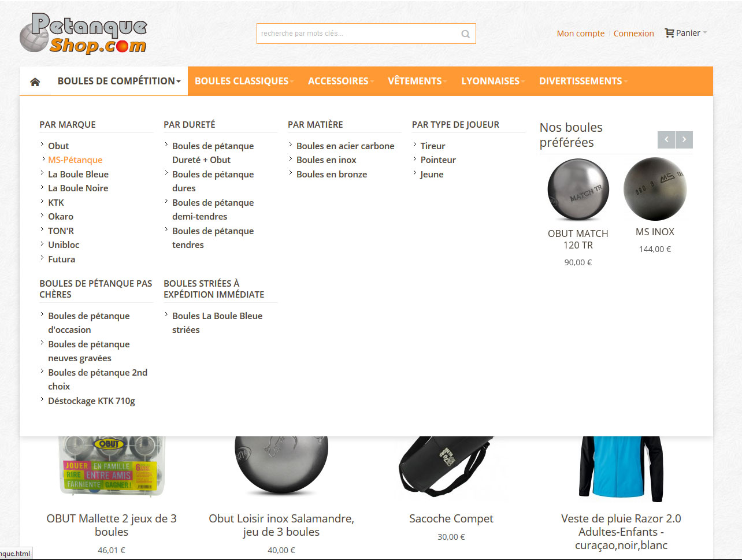The height and width of the screenshot is (560, 742).
Task: Select La Boule Noire brand
Action: tap(78, 188)
